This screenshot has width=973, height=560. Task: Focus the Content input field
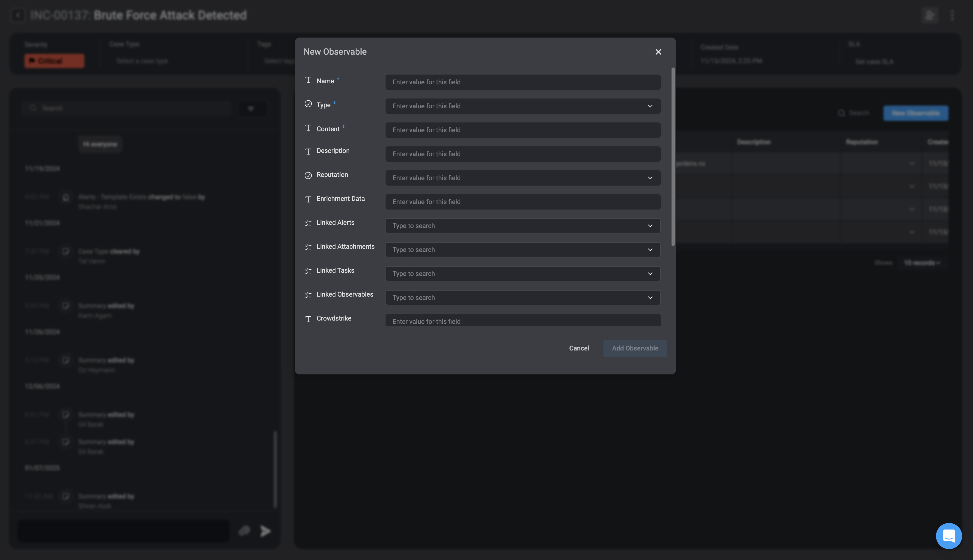pyautogui.click(x=523, y=130)
